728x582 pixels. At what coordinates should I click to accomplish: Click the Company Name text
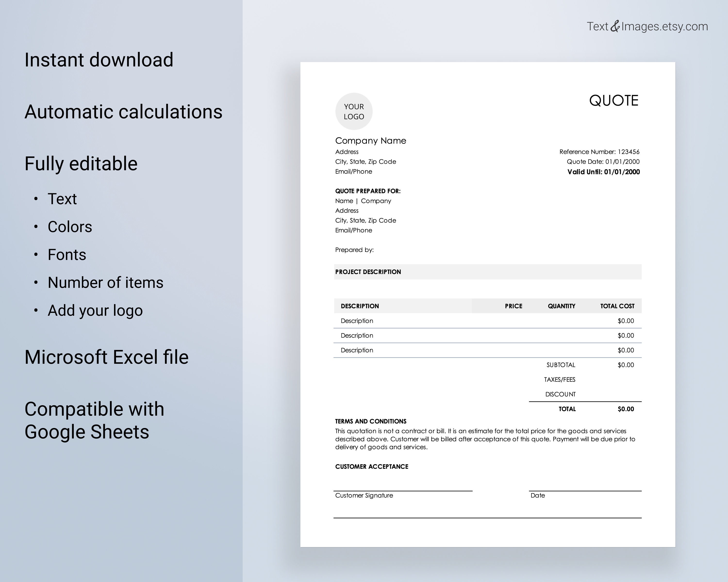[x=370, y=141]
